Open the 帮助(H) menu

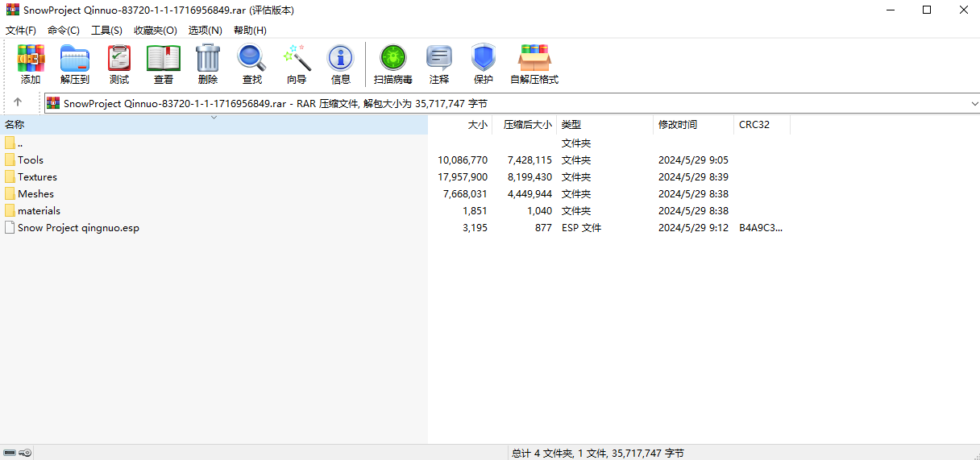(250, 30)
